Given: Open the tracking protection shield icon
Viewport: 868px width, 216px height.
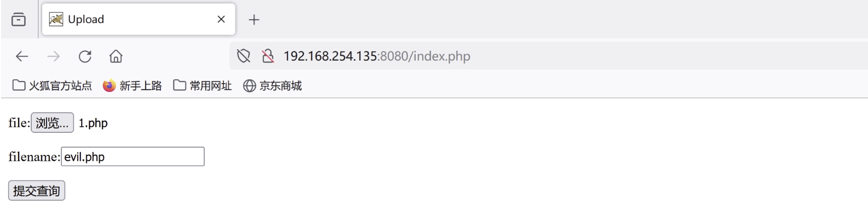Looking at the screenshot, I should click(x=243, y=56).
